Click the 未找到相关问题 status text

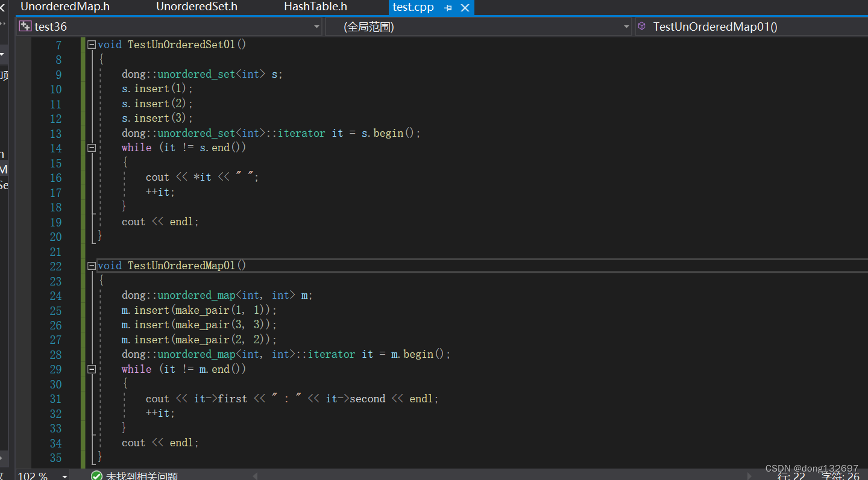point(142,476)
